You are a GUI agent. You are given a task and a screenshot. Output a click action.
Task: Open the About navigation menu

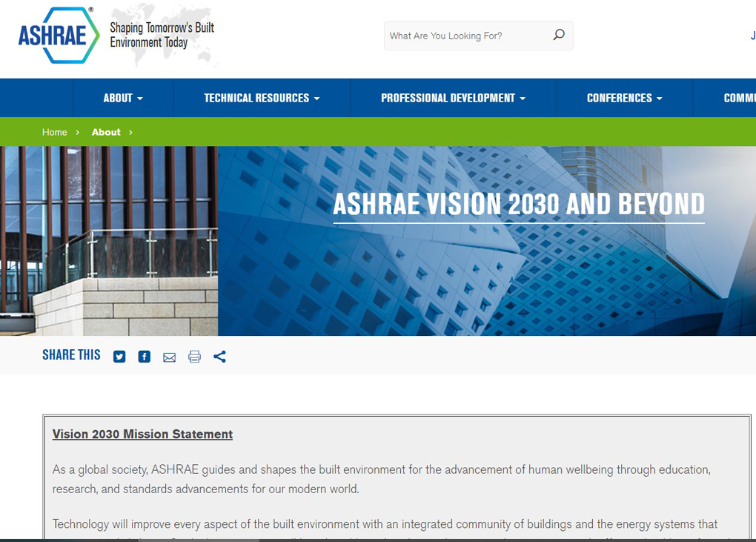click(x=123, y=98)
